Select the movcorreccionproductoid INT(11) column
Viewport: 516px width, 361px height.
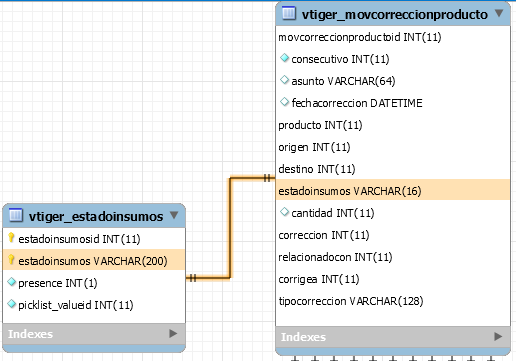[x=393, y=37]
